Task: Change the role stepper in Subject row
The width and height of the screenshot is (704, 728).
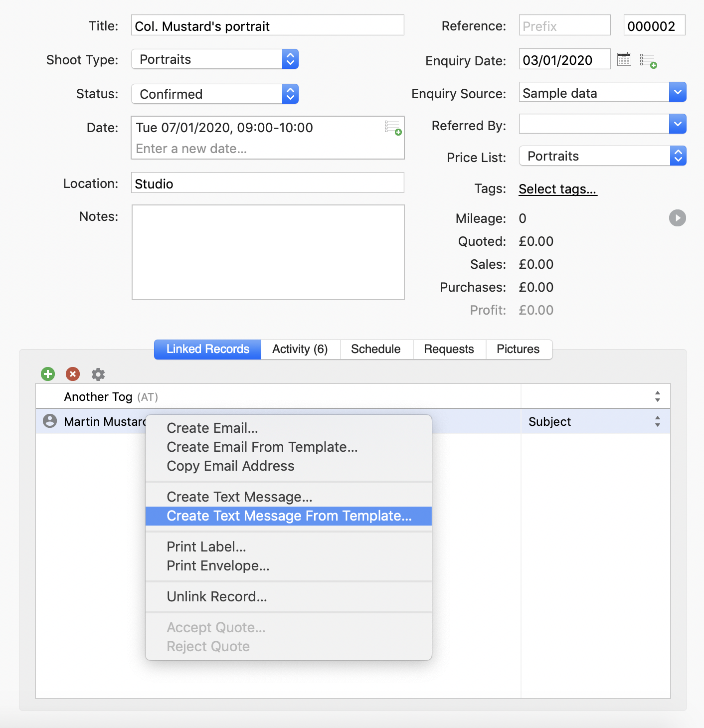Action: click(x=658, y=421)
